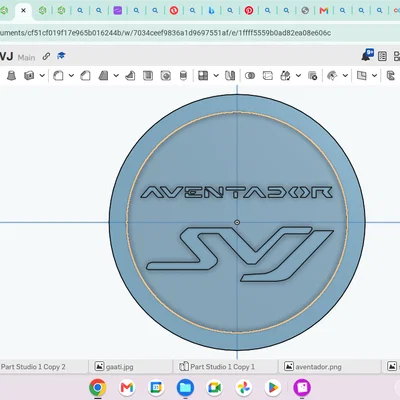Select the Draft tool
Viewport: 400px width, 400px height.
point(103,76)
